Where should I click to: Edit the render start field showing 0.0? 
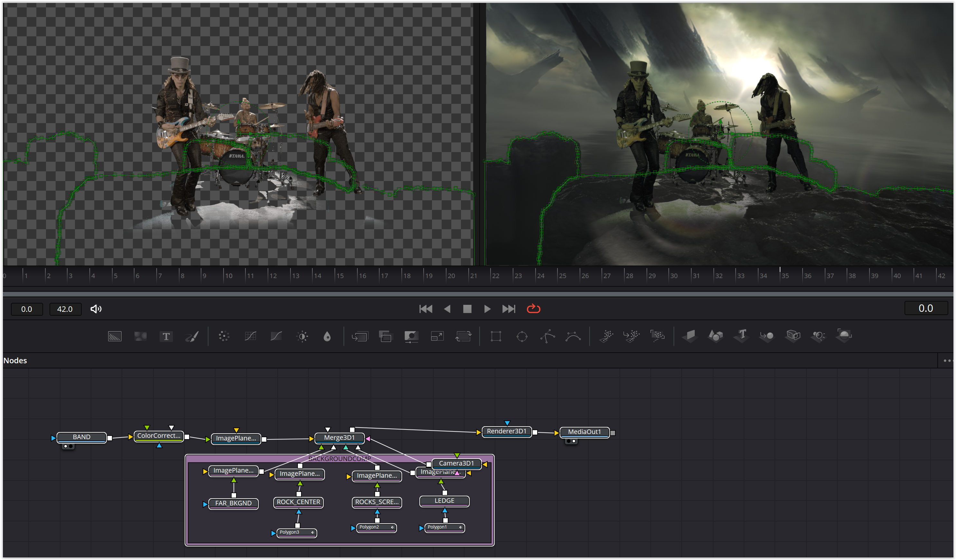click(27, 309)
